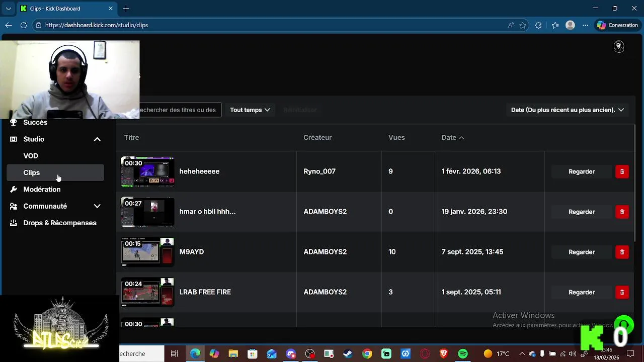Image resolution: width=644 pixels, height=362 pixels.
Task: Open the taskbar volume control
Action: coord(573,354)
